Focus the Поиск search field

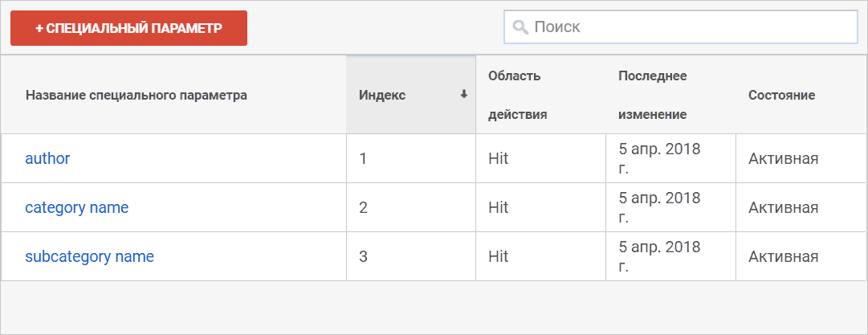681,27
